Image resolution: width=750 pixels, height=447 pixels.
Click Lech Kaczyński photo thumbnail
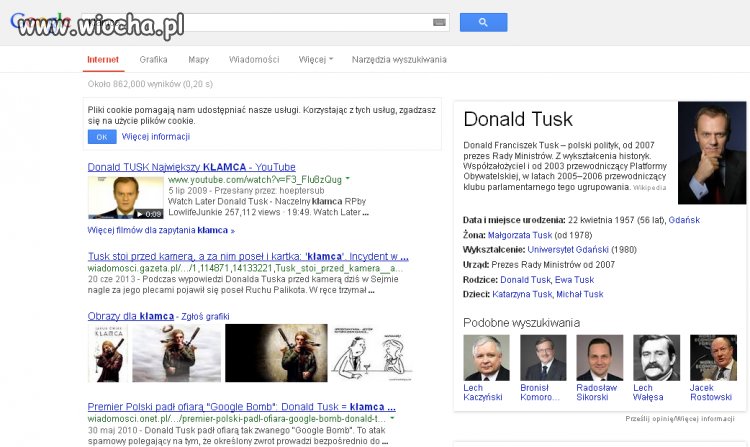tap(486, 358)
